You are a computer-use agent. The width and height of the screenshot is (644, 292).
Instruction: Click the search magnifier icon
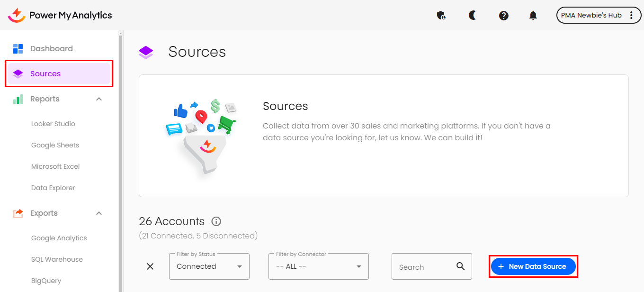pyautogui.click(x=460, y=266)
